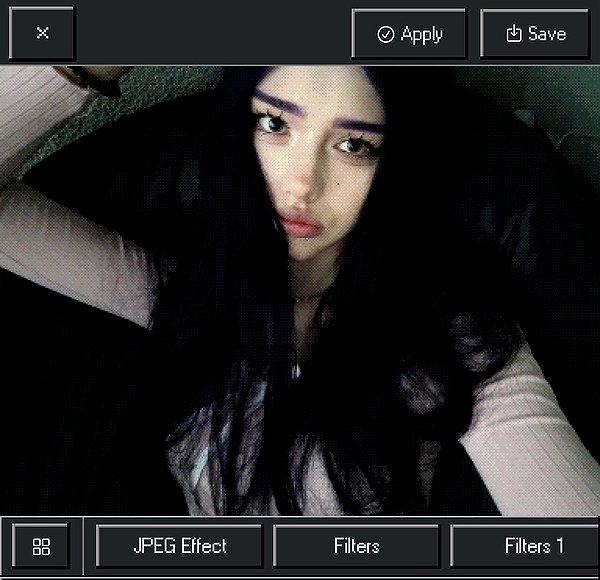Close the editor with the X button
The height and width of the screenshot is (580, 600).
(42, 33)
